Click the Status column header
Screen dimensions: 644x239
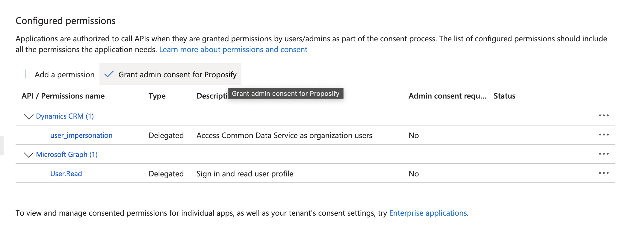tap(504, 96)
